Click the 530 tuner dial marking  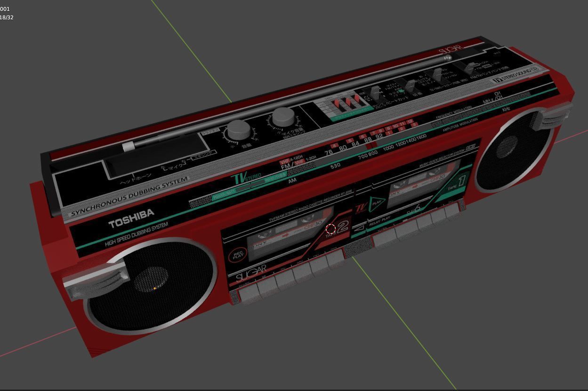pyautogui.click(x=335, y=166)
